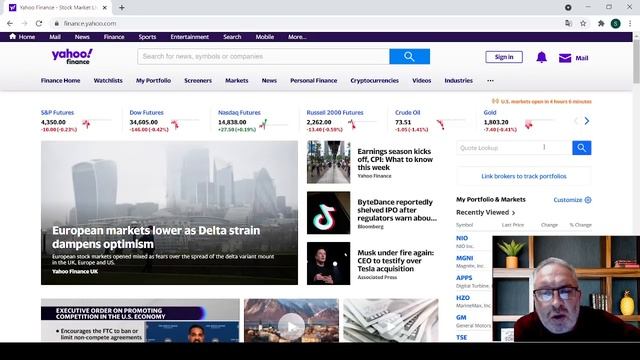640x360 pixels.
Task: Open the Personal Finance tab
Action: [313, 80]
